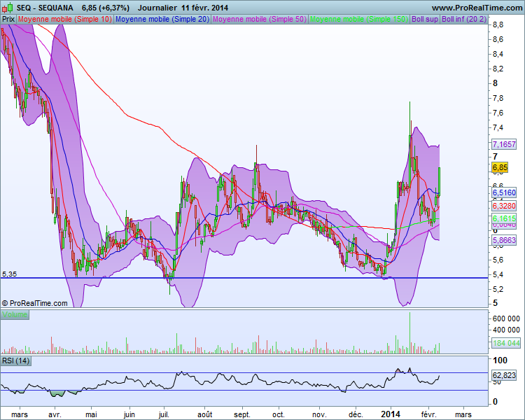This screenshot has height=420, width=525.
Task: Select Moyenne mobile (Simple 10) label
Action: 65,19
